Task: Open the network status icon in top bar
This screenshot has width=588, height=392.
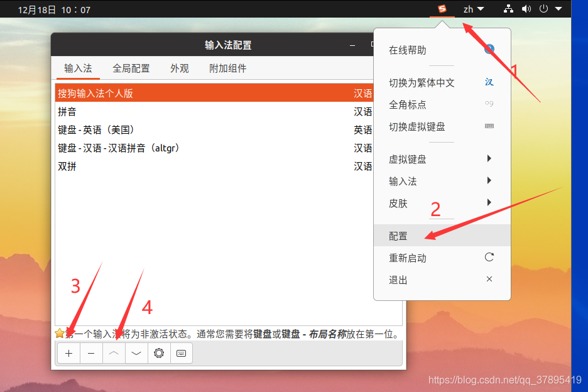Action: [x=508, y=9]
